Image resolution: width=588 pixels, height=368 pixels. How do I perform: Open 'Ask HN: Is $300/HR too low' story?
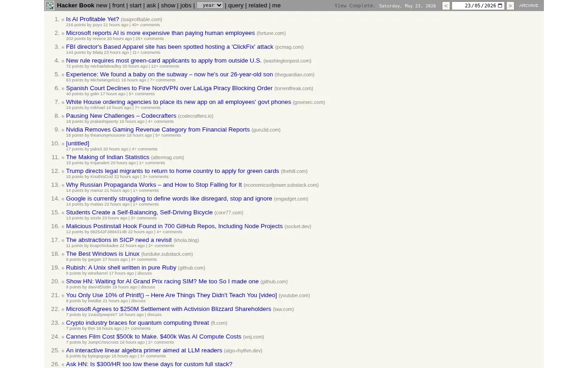149,364
